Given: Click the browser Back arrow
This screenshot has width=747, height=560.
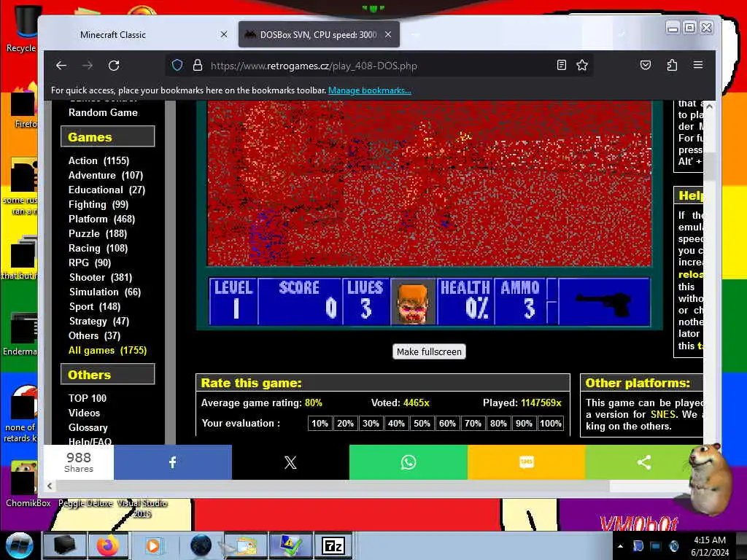Looking at the screenshot, I should pos(61,65).
